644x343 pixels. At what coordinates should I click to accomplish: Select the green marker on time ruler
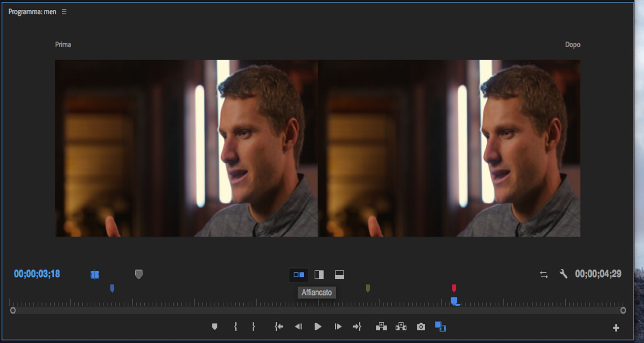[368, 288]
